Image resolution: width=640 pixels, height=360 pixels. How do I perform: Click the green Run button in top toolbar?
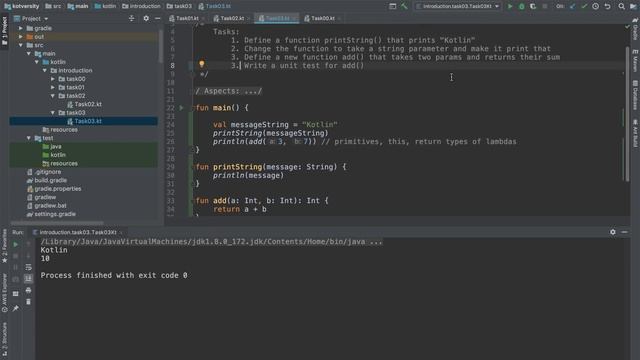click(x=510, y=7)
